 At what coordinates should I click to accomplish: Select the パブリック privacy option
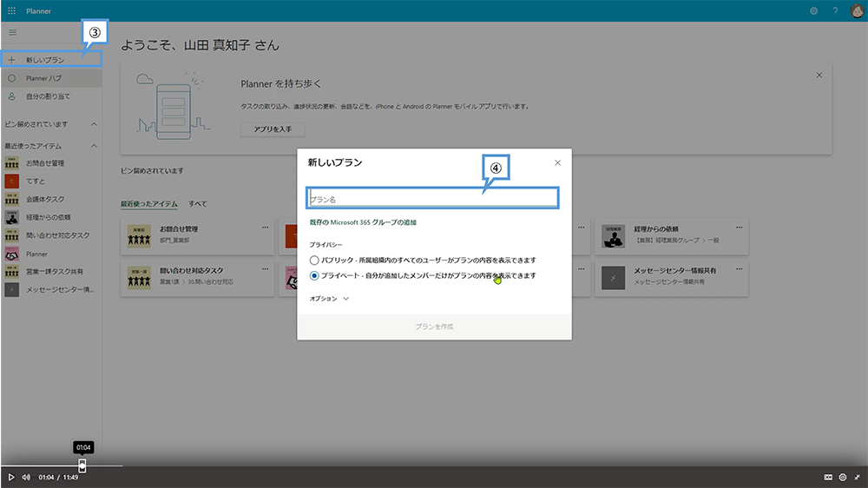tap(314, 260)
